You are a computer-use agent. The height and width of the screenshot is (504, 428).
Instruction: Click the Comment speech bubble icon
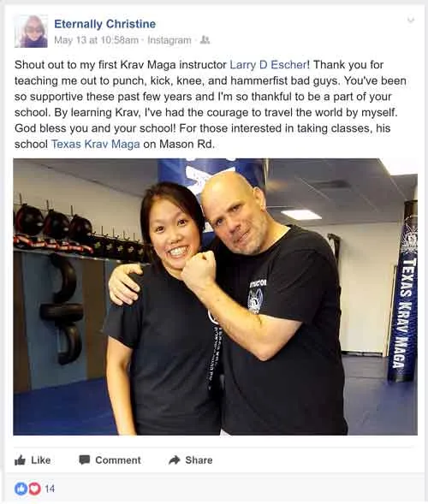[x=85, y=460]
